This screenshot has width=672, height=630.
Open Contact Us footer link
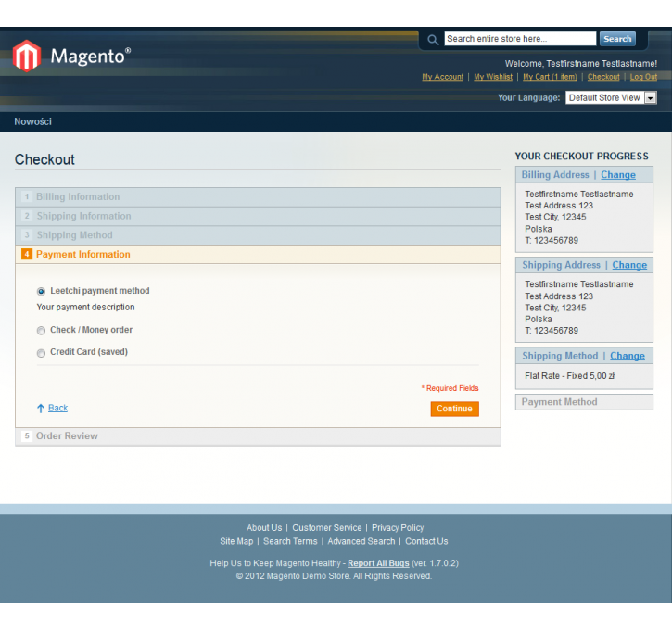(426, 541)
